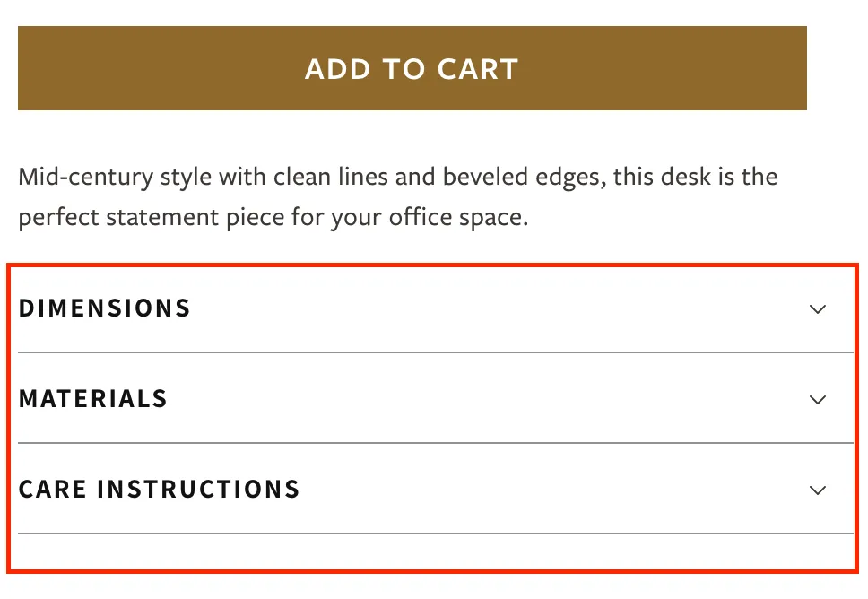Click the disclosure arrow for CARE INSTRUCTIONS
Image resolution: width=868 pixels, height=599 pixels.
click(817, 490)
